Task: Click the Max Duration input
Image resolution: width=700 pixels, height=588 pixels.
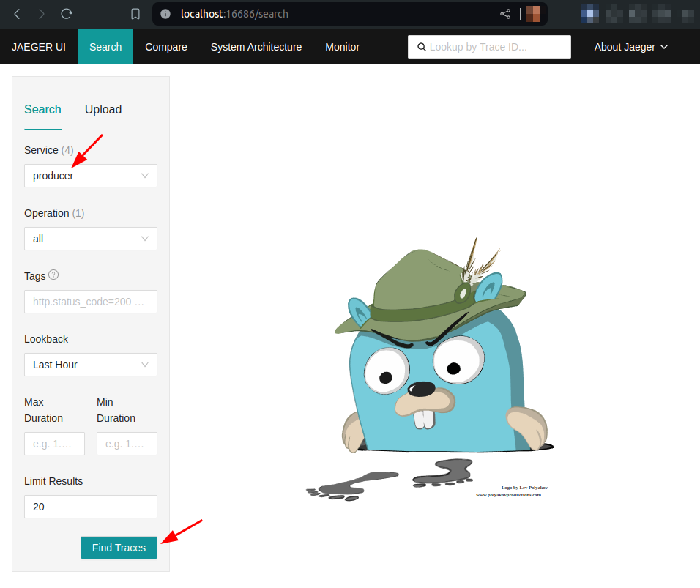Action: (x=54, y=444)
